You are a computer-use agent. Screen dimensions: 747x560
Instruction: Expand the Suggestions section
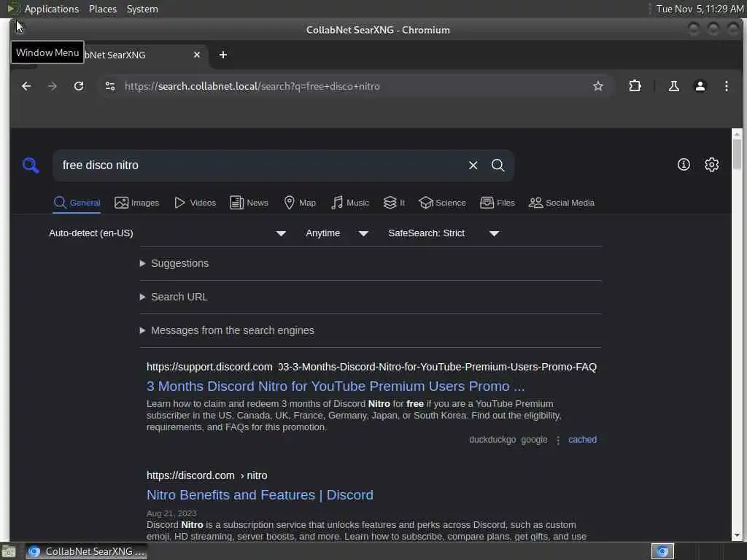tap(174, 263)
